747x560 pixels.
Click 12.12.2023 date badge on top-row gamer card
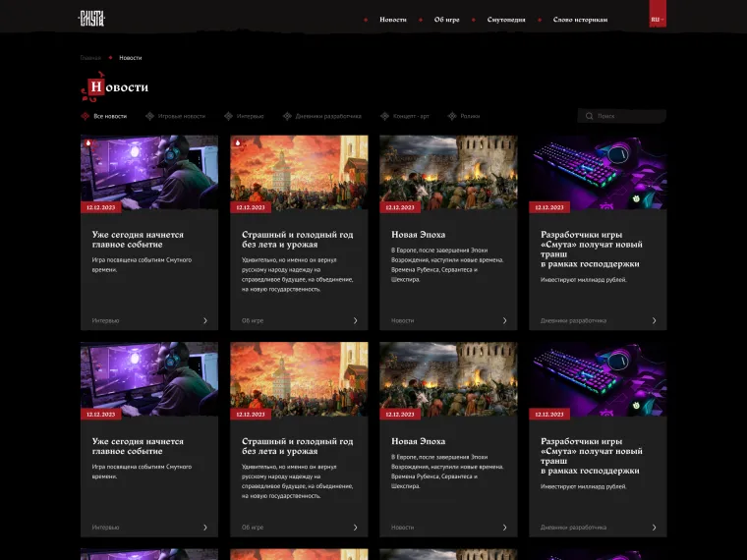(101, 207)
